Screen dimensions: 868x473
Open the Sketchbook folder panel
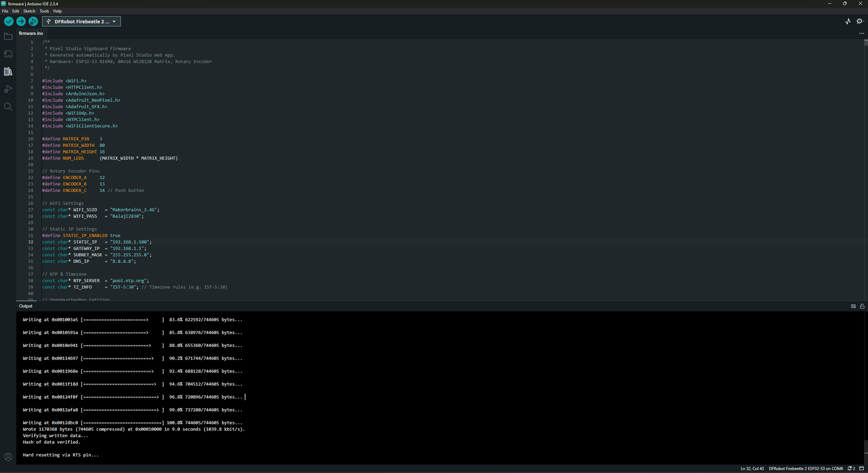click(x=8, y=36)
